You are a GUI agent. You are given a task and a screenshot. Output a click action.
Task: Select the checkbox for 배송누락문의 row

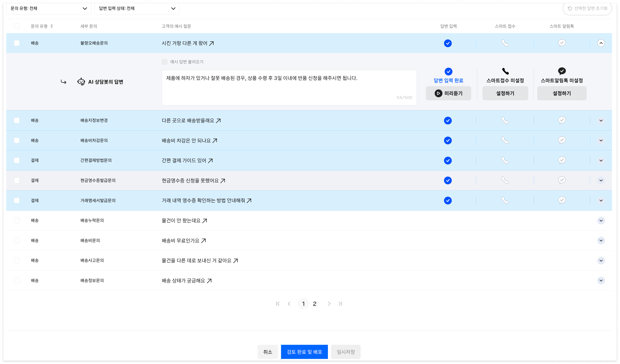pos(17,220)
